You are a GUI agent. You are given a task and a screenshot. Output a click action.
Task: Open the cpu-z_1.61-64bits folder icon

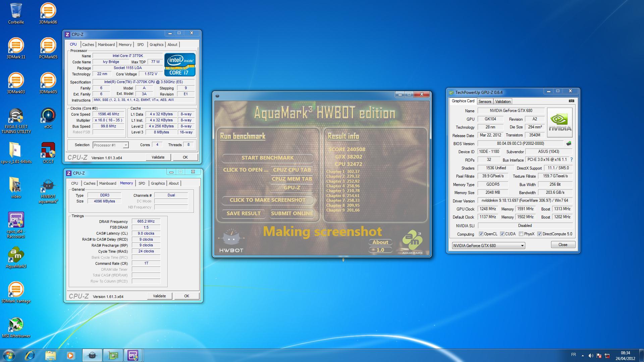[x=16, y=153]
